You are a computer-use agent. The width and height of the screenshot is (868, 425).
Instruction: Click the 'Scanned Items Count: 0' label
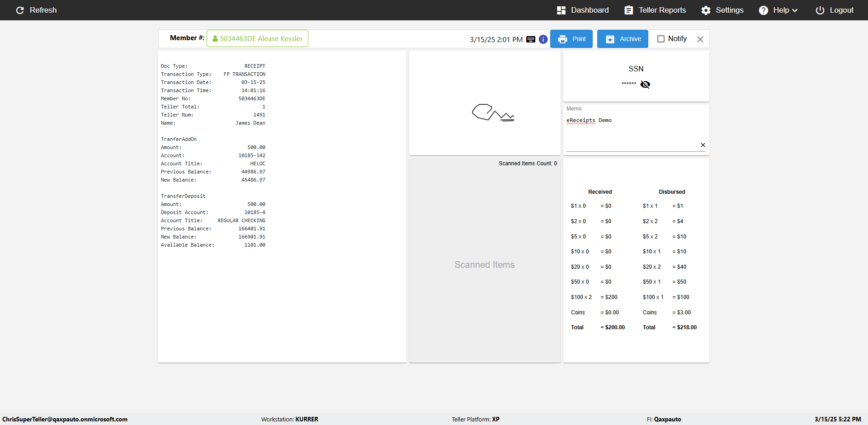click(528, 163)
